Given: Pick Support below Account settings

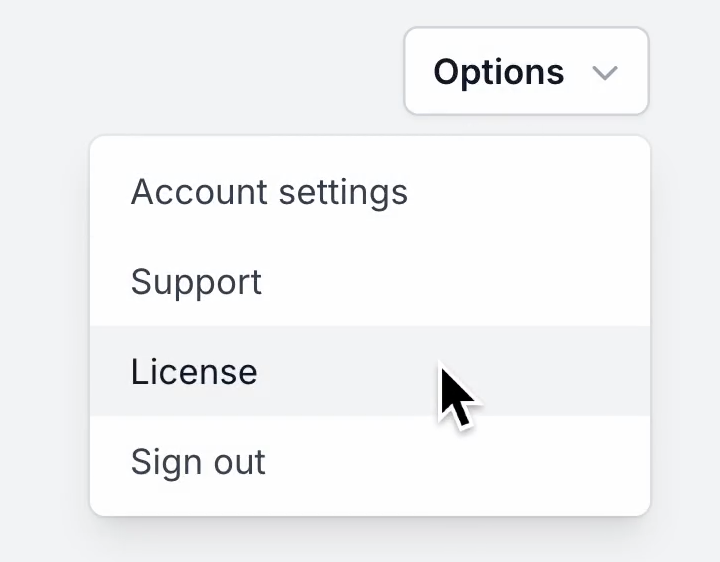Looking at the screenshot, I should click(370, 281).
